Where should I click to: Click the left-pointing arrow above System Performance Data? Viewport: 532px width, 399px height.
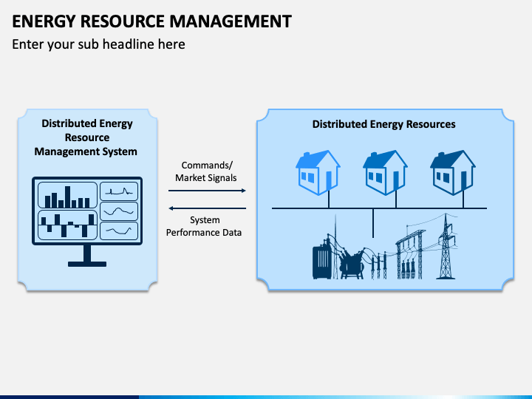point(207,208)
